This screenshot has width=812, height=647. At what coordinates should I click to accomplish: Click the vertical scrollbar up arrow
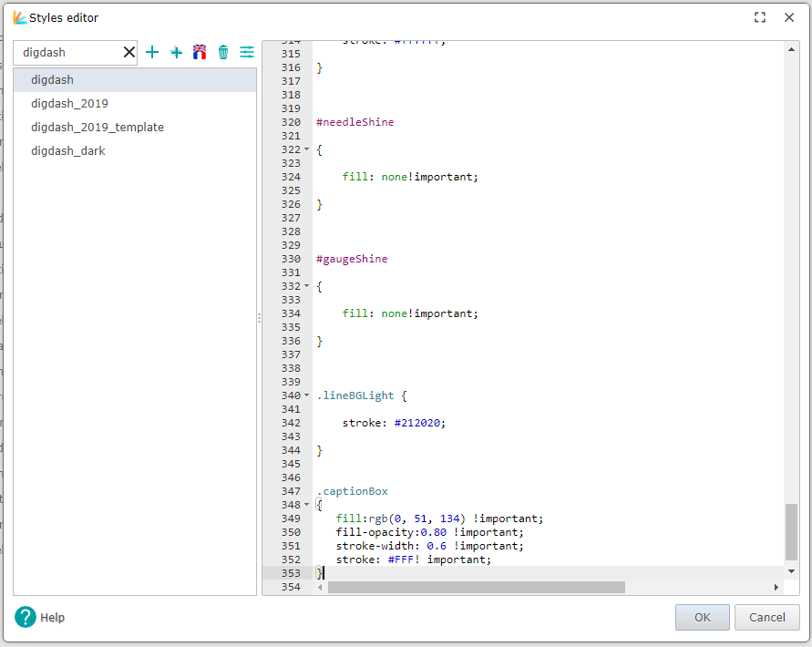(x=791, y=50)
